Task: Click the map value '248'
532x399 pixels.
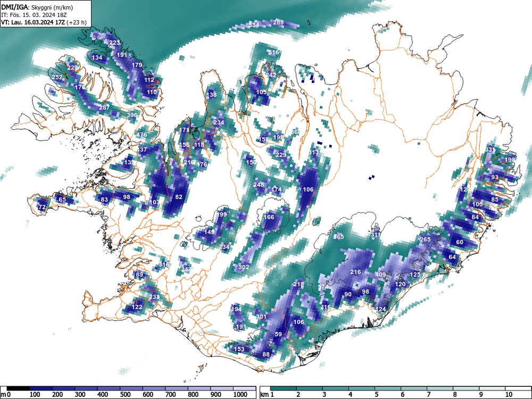Action: click(259, 185)
